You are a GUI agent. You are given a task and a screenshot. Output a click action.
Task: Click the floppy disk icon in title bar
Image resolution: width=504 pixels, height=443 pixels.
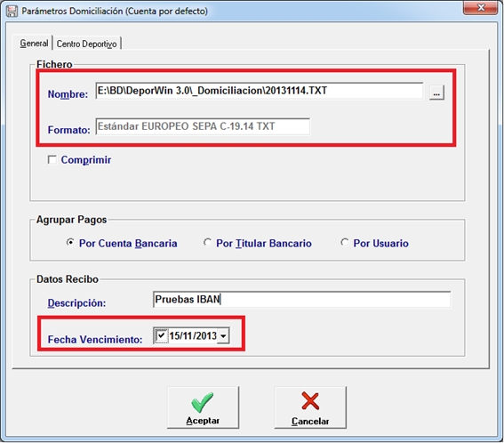(12, 11)
